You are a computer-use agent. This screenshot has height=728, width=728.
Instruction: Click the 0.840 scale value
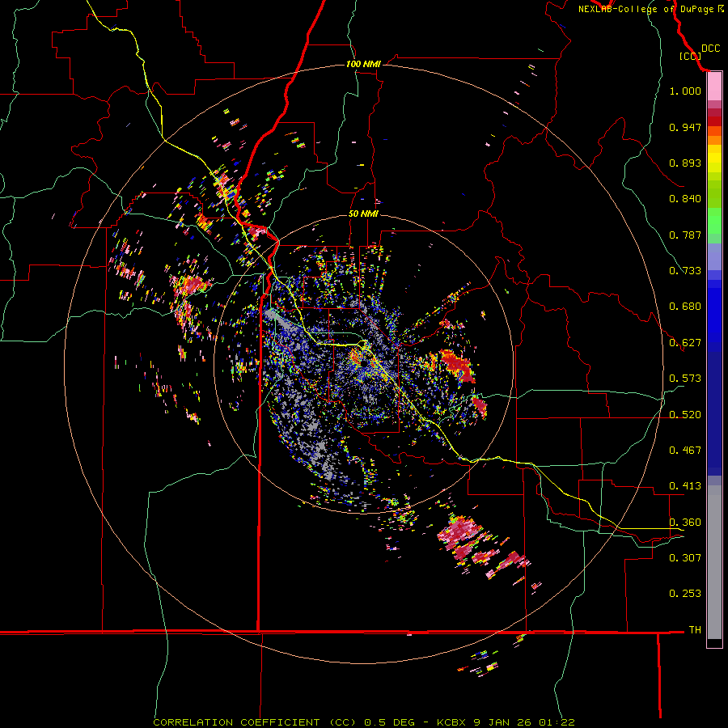[685, 199]
